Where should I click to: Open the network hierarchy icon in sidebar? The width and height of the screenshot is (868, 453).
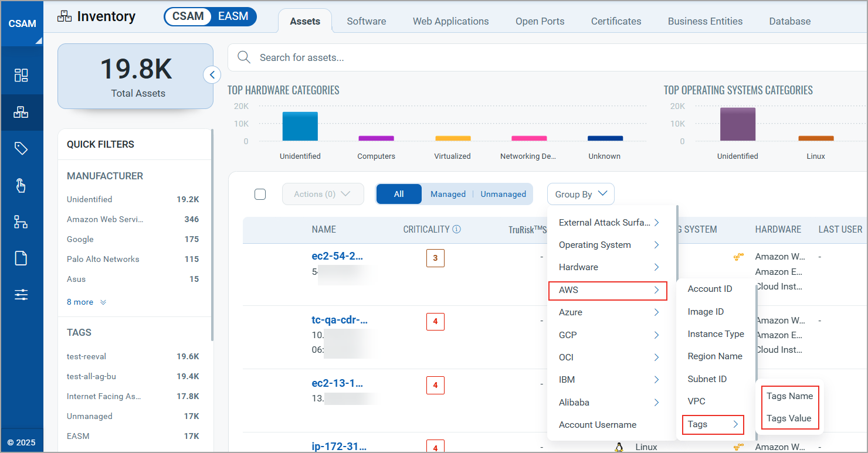21,222
